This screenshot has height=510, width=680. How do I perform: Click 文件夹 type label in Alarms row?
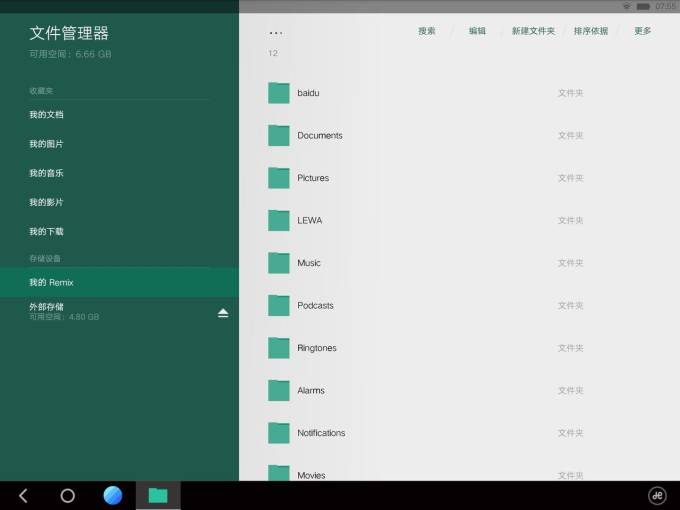coord(571,390)
